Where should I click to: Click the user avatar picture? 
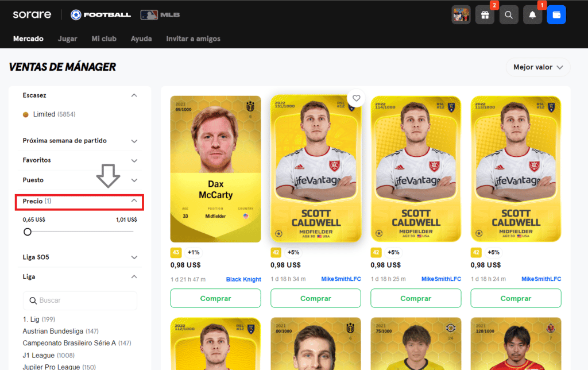(461, 15)
